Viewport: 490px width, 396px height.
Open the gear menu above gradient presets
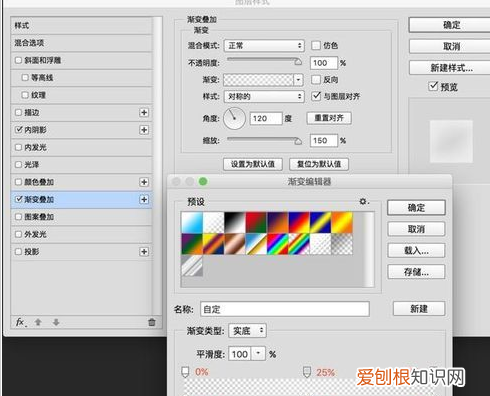click(363, 202)
